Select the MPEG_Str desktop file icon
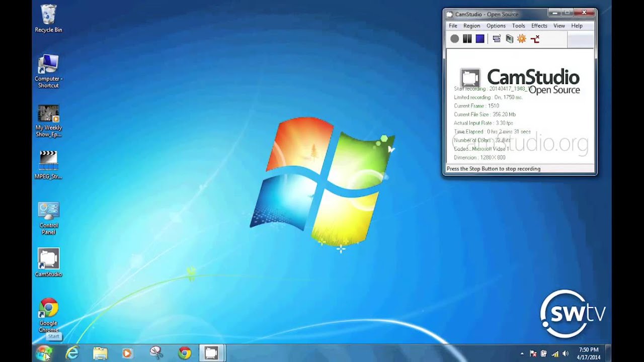Viewport: 644px width, 362px height. (x=48, y=165)
